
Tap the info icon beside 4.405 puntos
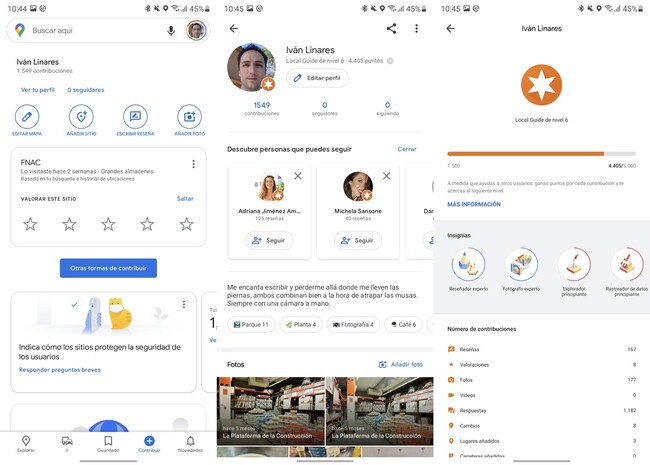click(x=390, y=61)
